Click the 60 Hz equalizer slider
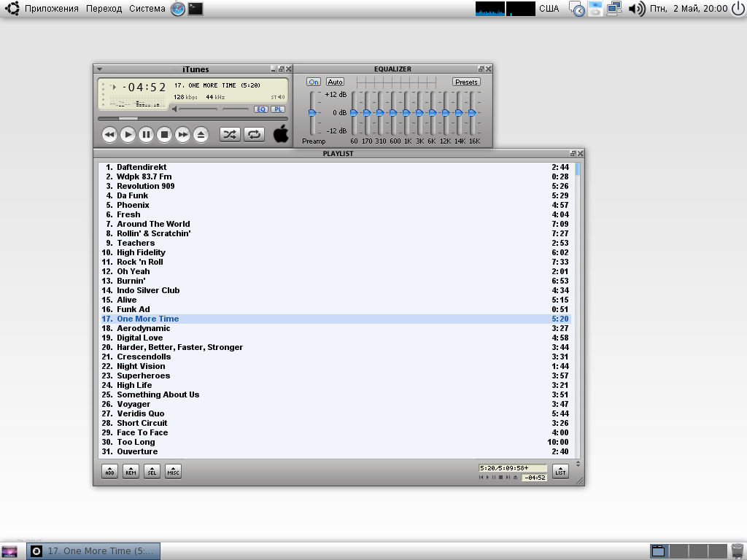Image resolution: width=747 pixels, height=560 pixels. click(x=354, y=113)
